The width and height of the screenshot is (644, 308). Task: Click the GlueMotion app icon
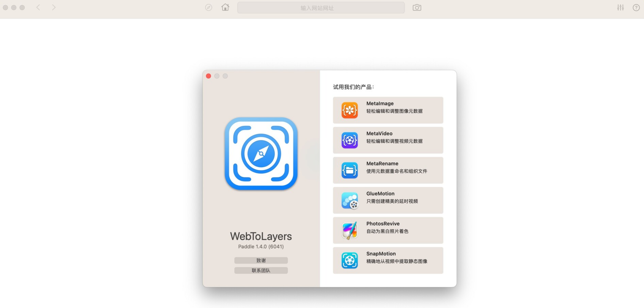[x=349, y=200]
